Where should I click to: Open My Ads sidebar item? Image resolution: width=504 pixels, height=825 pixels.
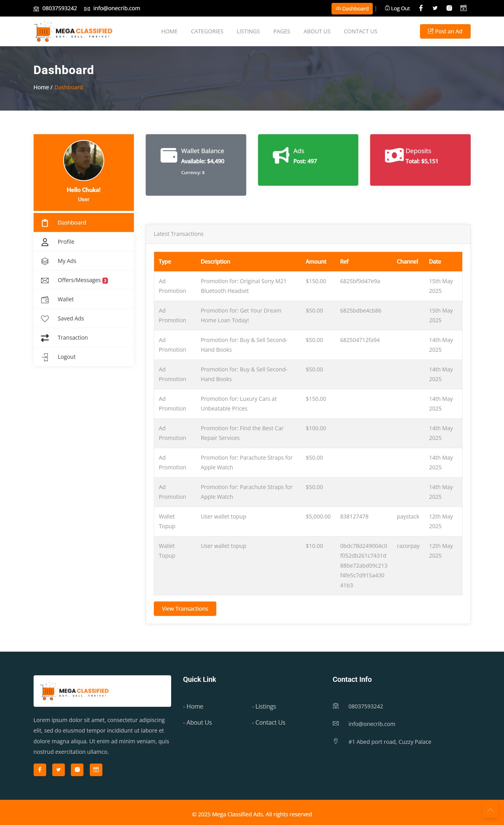67,261
